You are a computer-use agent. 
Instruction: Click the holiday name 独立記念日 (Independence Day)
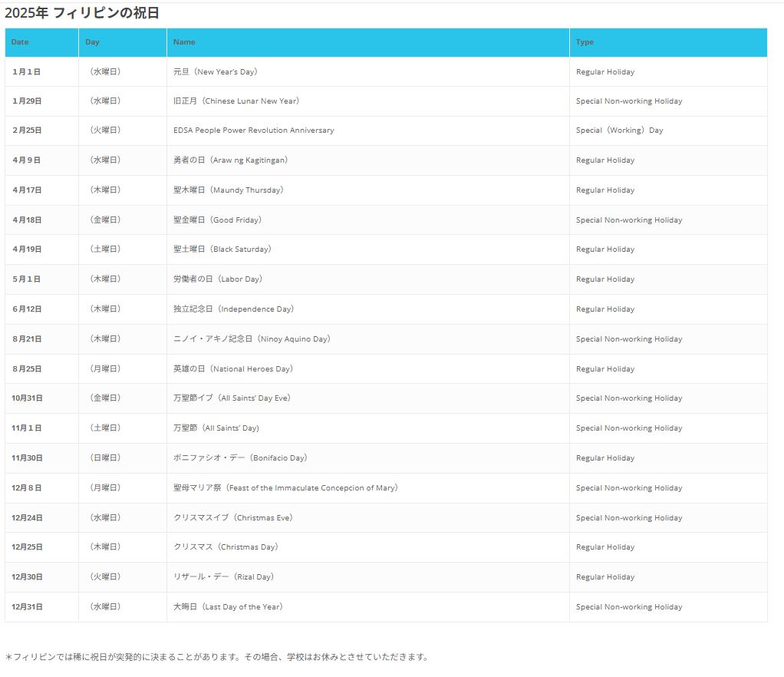[x=233, y=309]
